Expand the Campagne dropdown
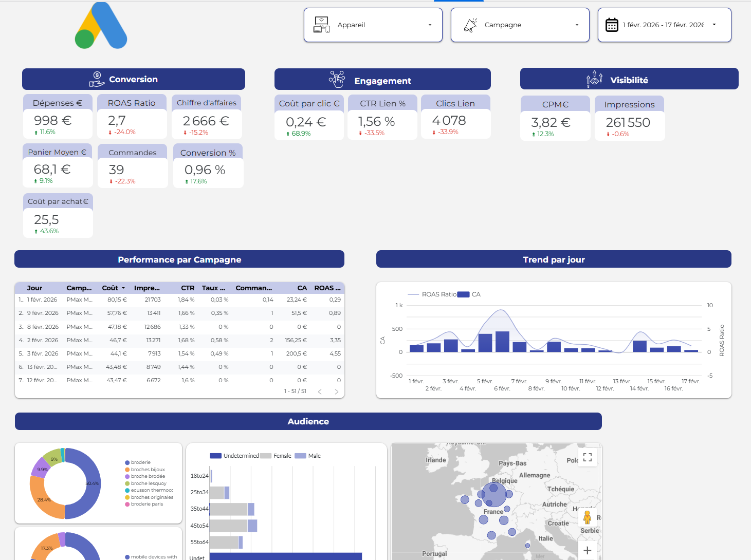 [x=577, y=25]
